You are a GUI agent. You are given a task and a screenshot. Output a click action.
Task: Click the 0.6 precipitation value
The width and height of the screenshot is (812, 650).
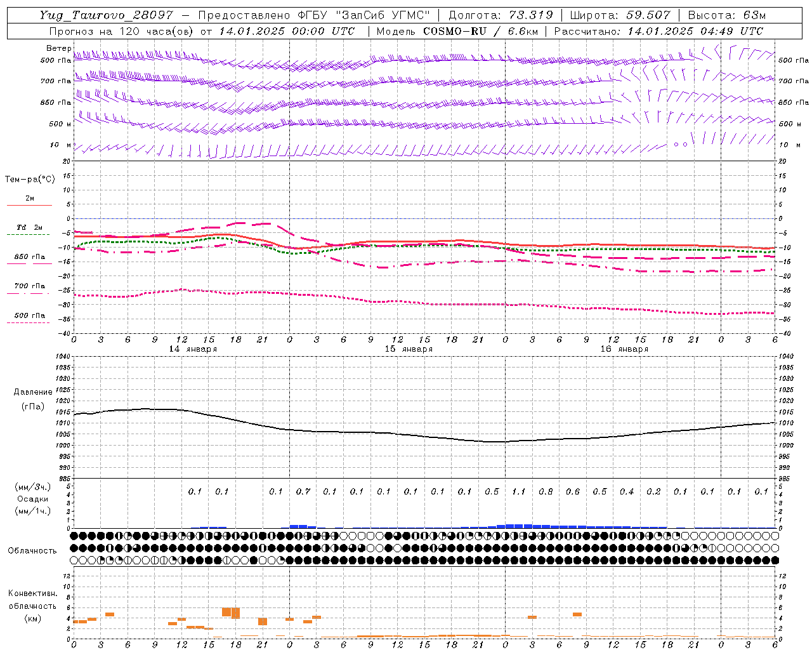(573, 492)
